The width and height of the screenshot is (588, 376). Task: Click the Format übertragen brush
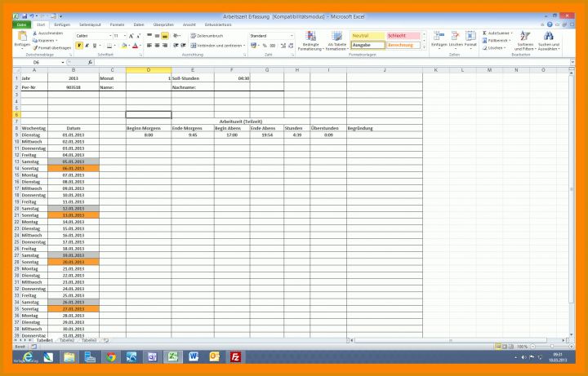(35, 48)
